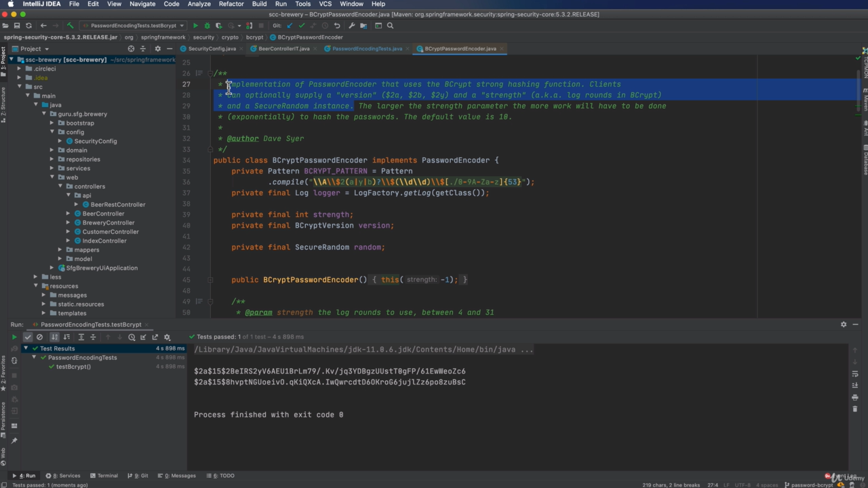The width and height of the screenshot is (868, 488).
Task: Switch to the SecurityConfig.java tab
Action: tap(212, 49)
